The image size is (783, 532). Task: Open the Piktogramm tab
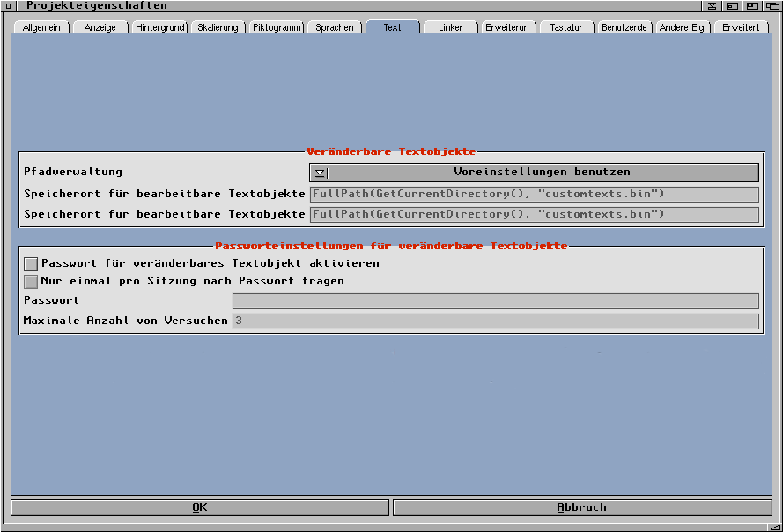pos(276,27)
